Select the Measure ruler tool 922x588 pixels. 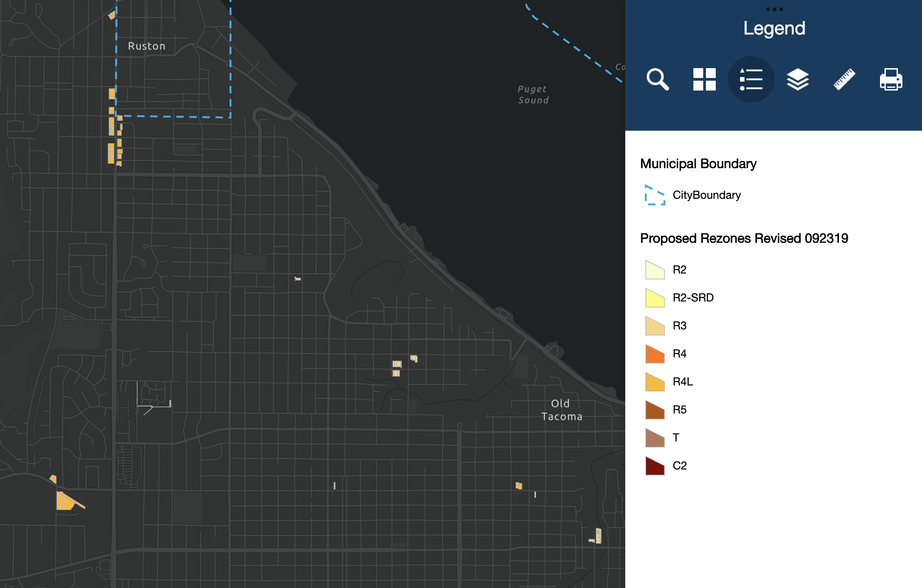click(x=844, y=79)
